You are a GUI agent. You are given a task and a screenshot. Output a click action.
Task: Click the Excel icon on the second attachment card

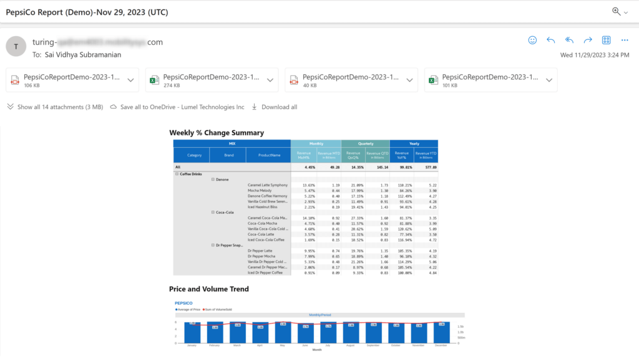pos(156,80)
